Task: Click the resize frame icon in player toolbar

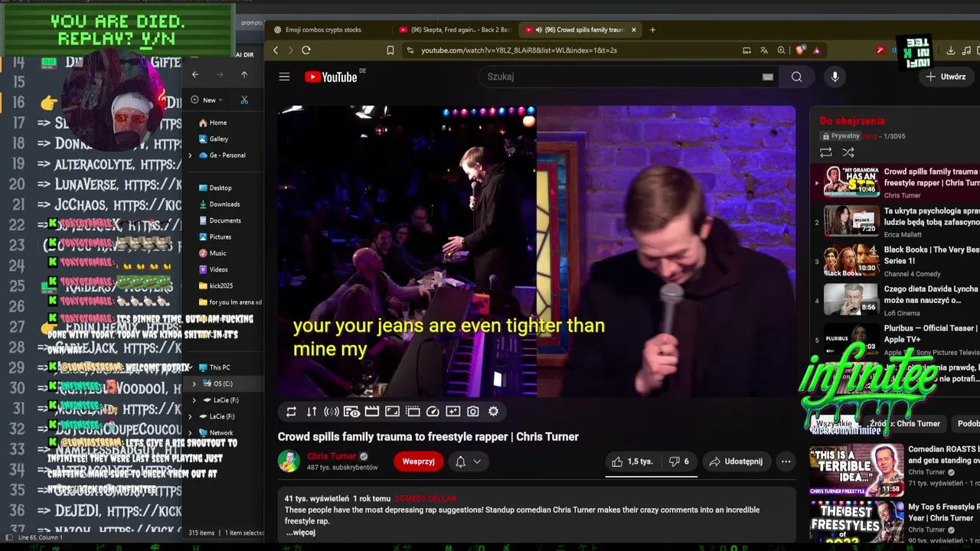Action: click(392, 412)
